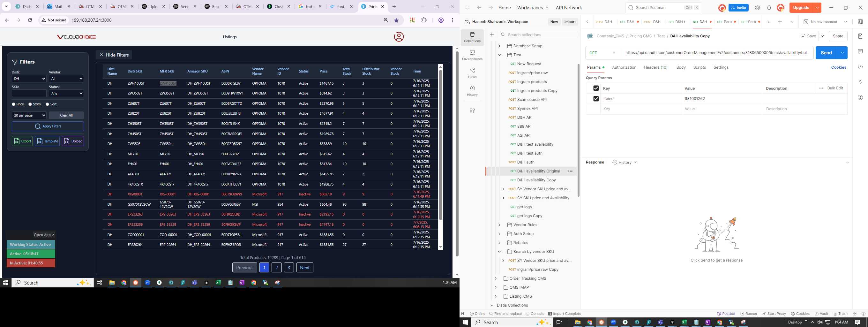Open the Workspaces menu
This screenshot has height=327, width=868.
[533, 8]
